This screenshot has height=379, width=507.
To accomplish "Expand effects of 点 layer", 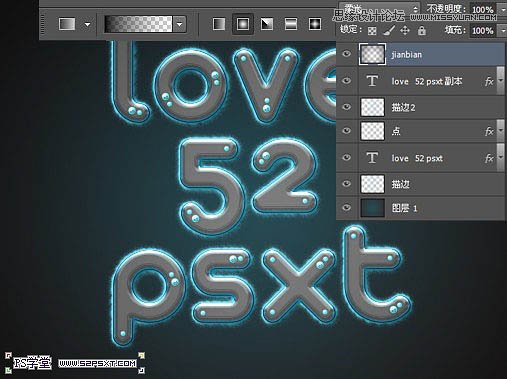I will tap(501, 130).
